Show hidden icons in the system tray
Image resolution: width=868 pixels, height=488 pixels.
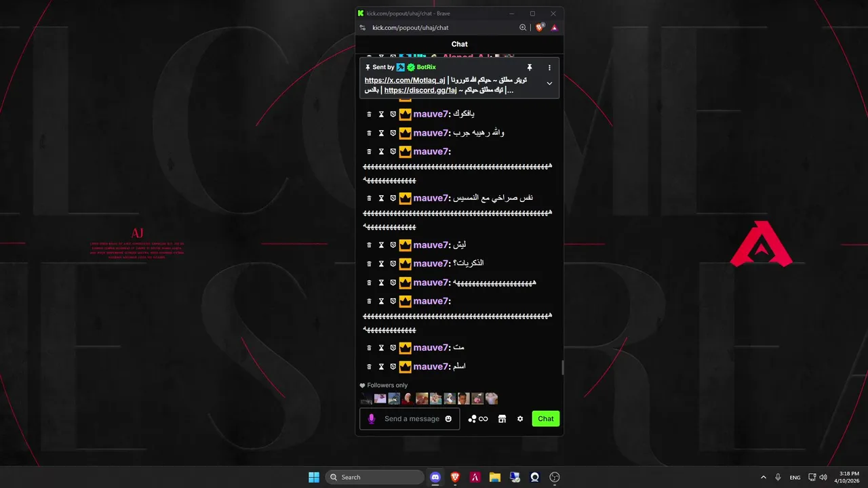click(x=764, y=477)
